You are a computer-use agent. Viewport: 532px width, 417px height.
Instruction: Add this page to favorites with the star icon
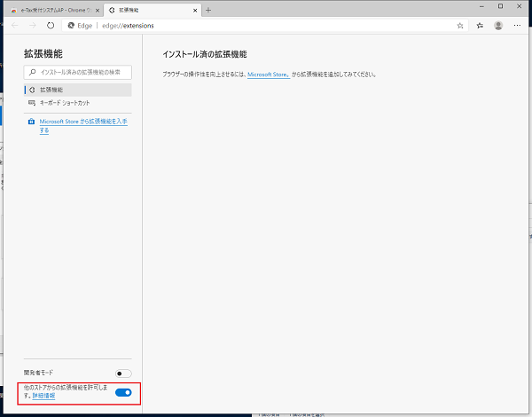tap(460, 26)
